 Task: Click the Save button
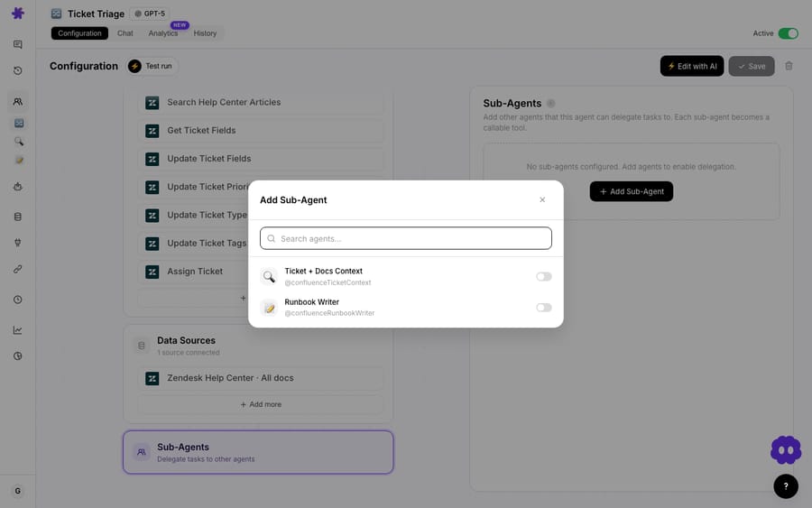(x=752, y=66)
